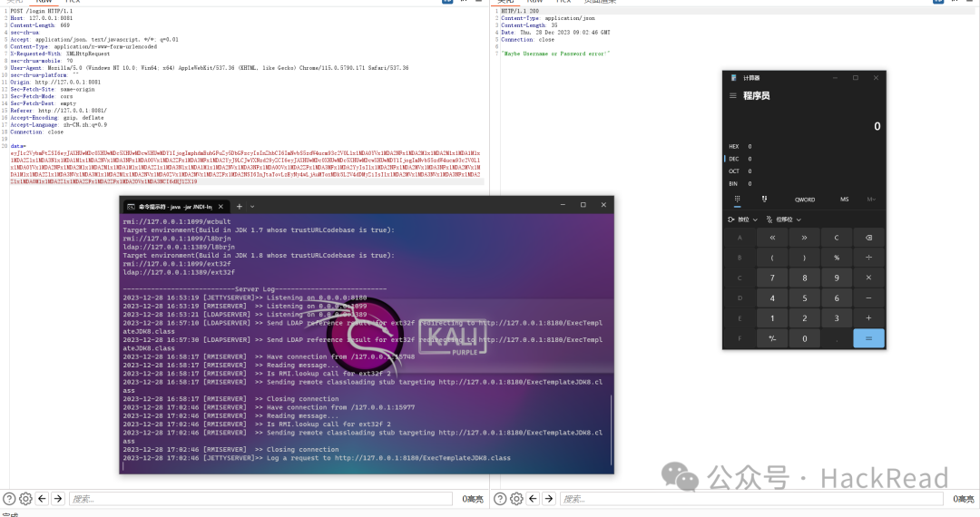Click the minus − key in calculator
The height and width of the screenshot is (517, 980).
868,298
